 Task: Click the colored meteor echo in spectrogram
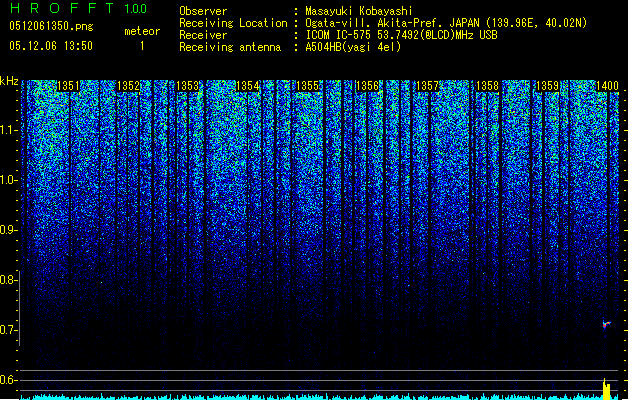point(607,324)
